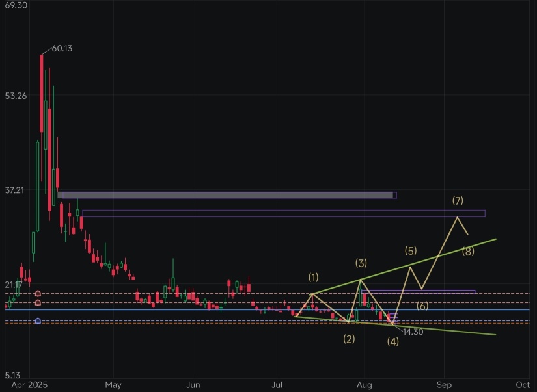Click the 37.21 price axis label
The width and height of the screenshot is (537, 392).
pyautogui.click(x=15, y=190)
